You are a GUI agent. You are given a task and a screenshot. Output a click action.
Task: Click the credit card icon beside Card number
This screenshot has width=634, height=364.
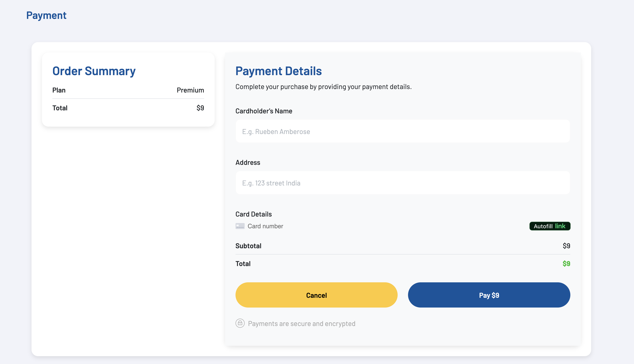[240, 226]
